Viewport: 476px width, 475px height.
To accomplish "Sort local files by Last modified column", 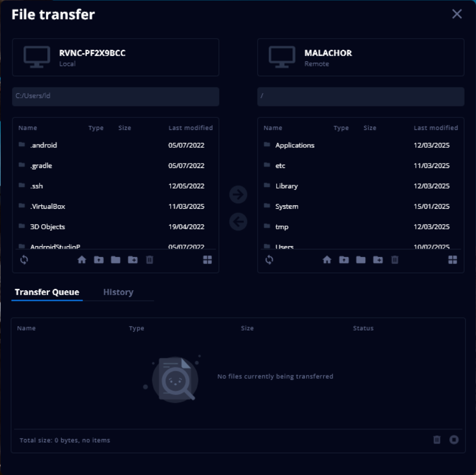I will pyautogui.click(x=190, y=128).
